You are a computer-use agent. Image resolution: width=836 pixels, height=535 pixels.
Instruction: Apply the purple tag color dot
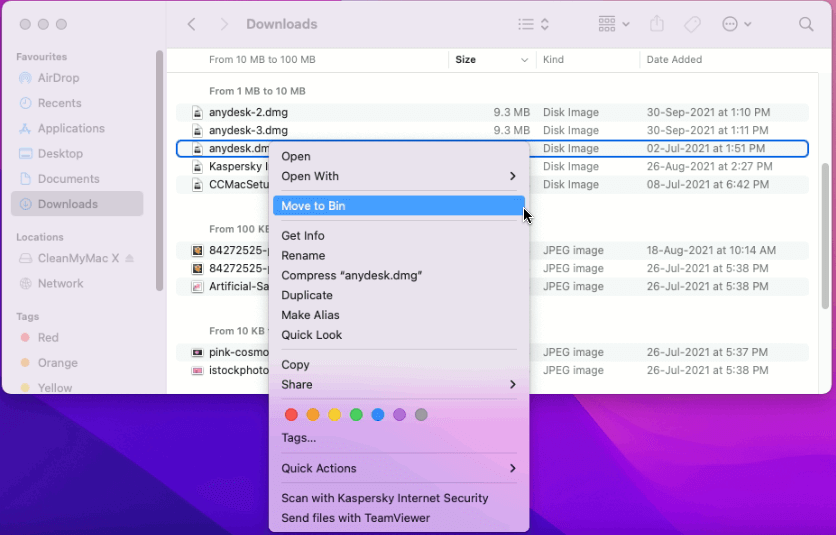[399, 414]
